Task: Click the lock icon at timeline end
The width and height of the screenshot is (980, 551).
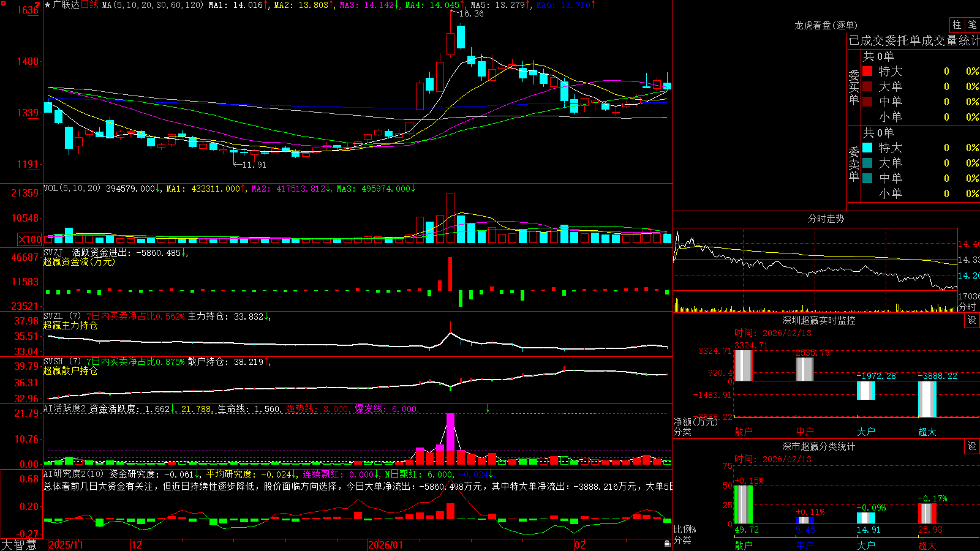Action: point(668,544)
